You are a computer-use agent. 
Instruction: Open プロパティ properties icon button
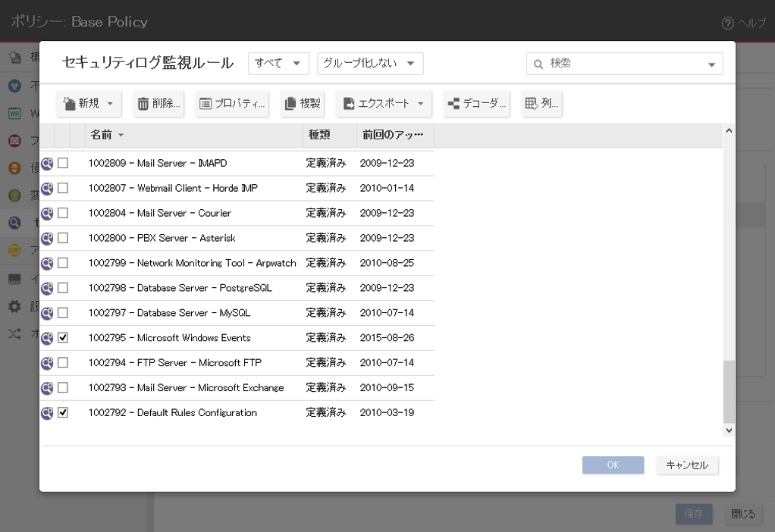206,104
